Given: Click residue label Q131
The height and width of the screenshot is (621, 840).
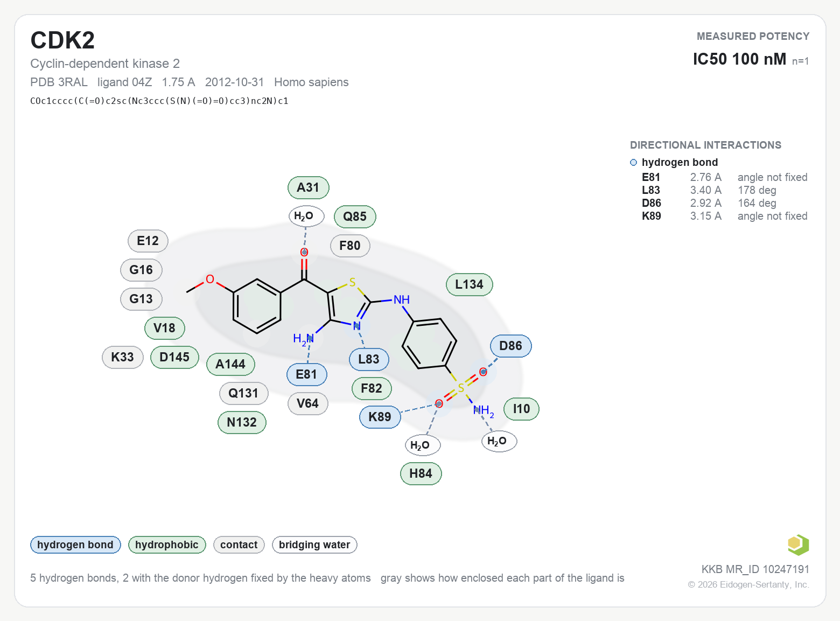Looking at the screenshot, I should point(243,393).
